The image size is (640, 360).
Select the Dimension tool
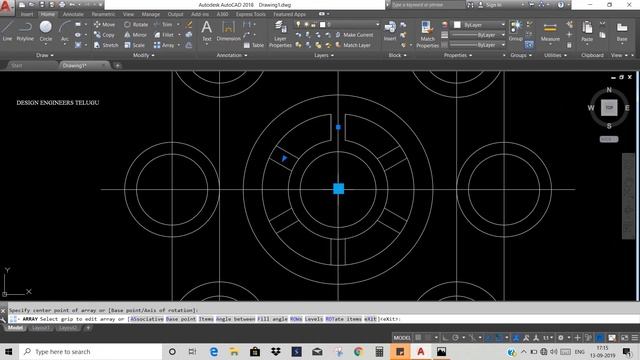coord(229,31)
